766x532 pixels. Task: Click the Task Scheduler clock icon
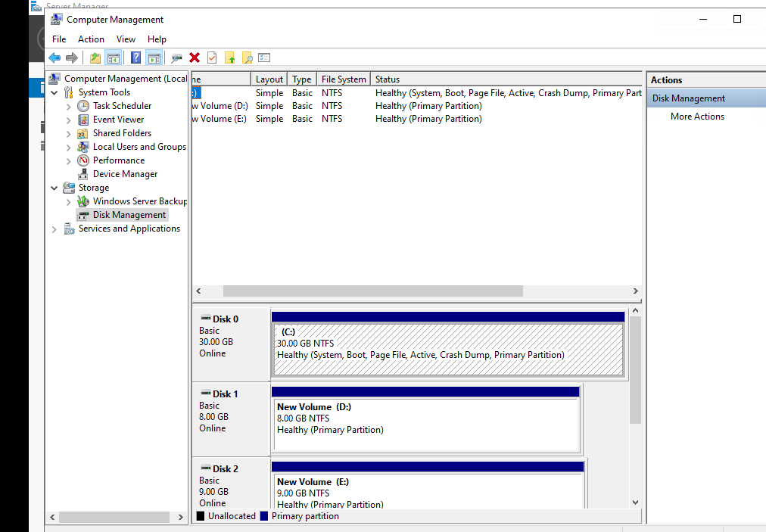83,106
